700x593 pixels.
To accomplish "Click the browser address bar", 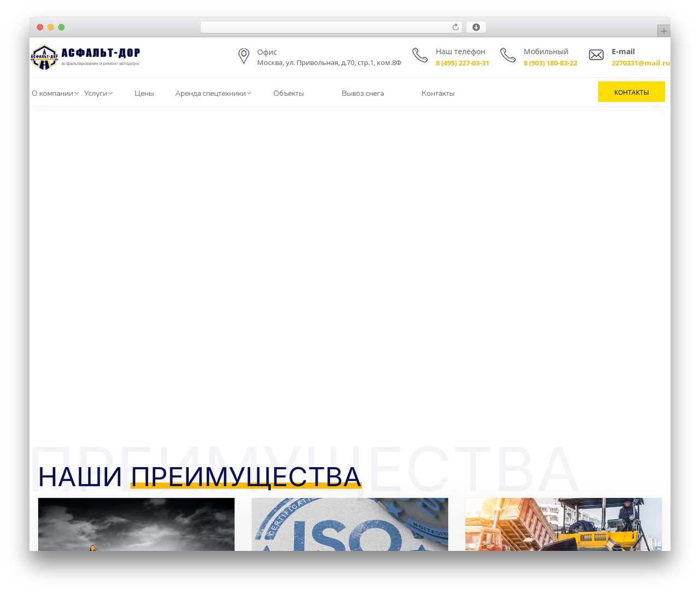I will pyautogui.click(x=331, y=27).
